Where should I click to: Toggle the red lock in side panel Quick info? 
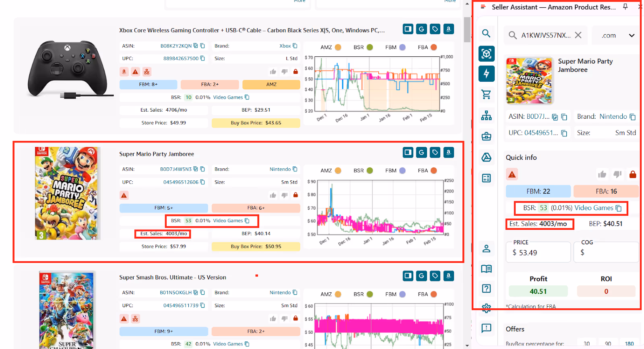click(633, 174)
